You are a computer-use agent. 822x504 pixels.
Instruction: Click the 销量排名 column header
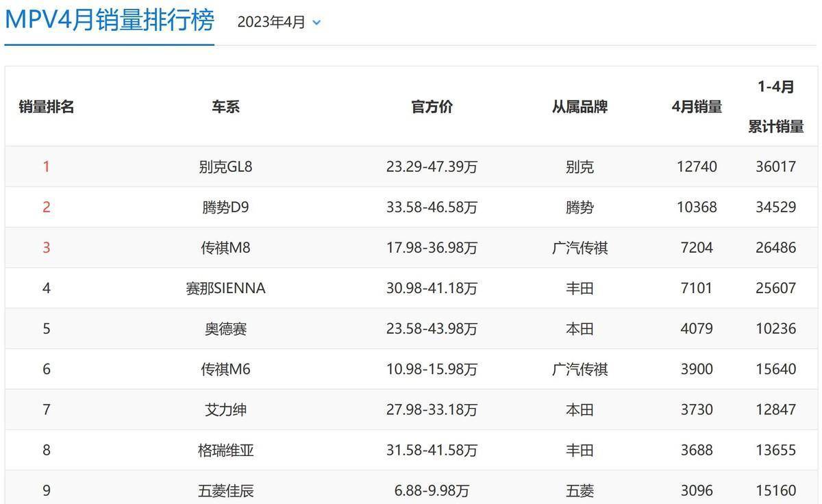[47, 107]
